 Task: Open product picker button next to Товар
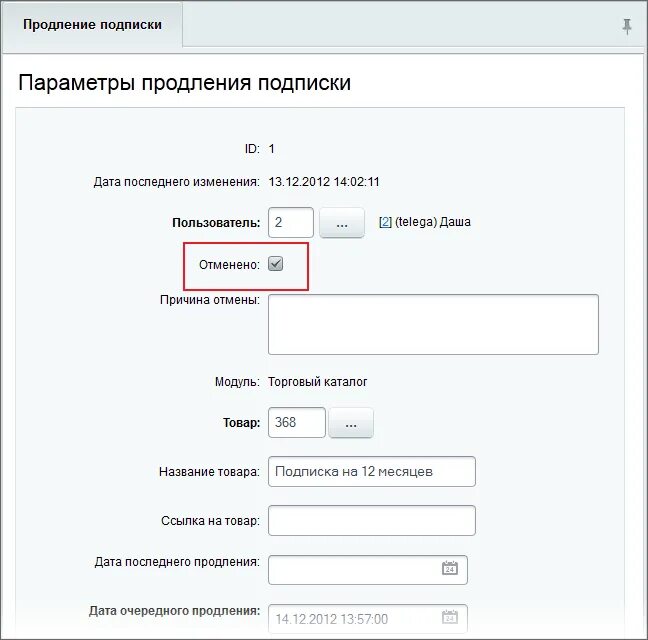coord(351,423)
